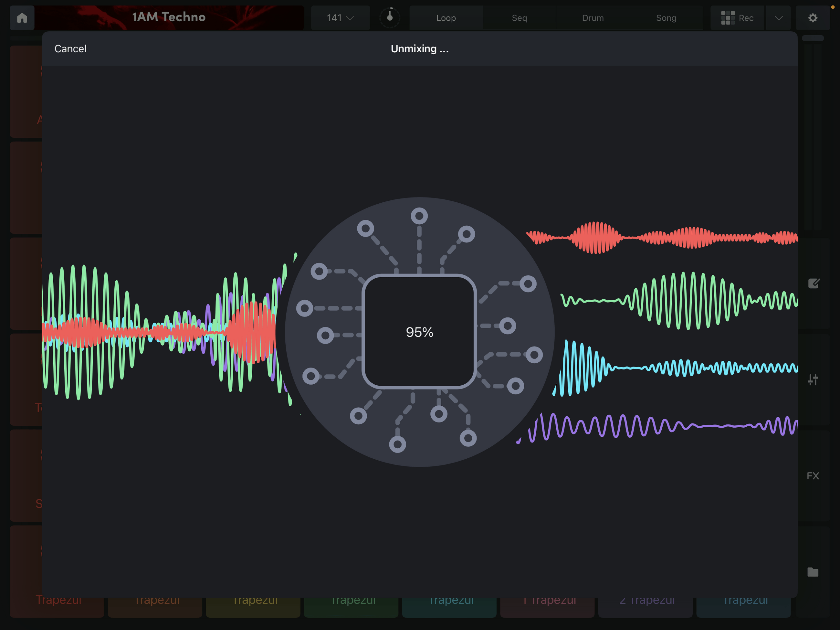Open settings via the top-right gear icon
Viewport: 840px width, 630px height.
(x=813, y=17)
